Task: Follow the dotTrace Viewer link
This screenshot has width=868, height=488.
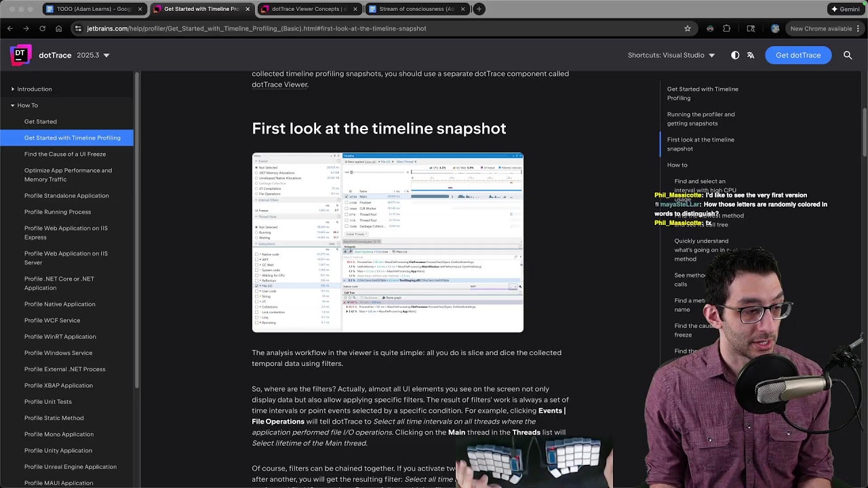Action: 280,85
